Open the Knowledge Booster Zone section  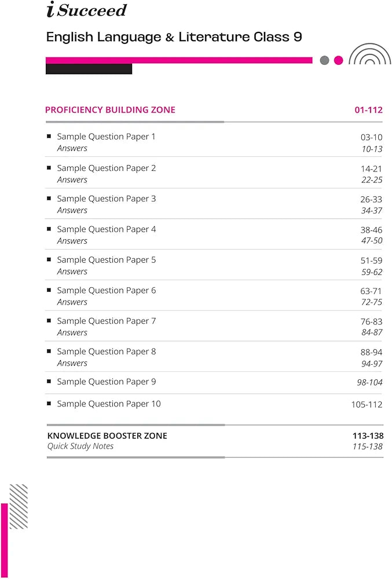click(x=107, y=435)
